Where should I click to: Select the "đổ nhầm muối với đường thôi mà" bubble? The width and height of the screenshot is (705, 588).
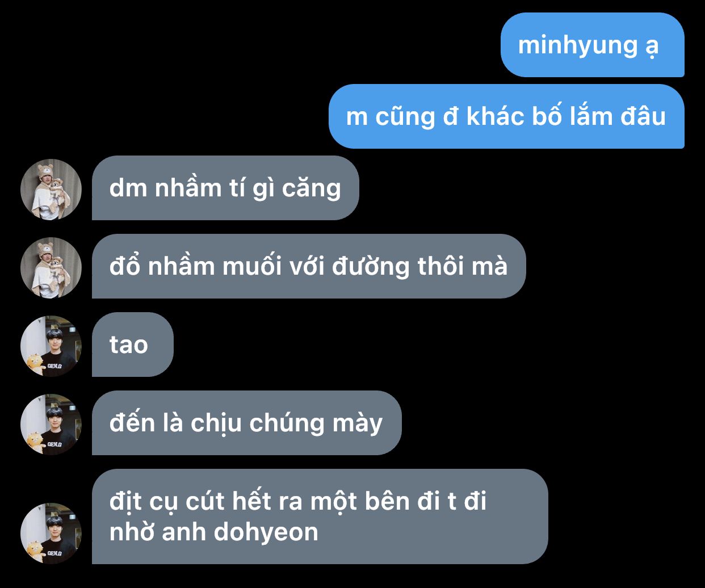(x=309, y=266)
